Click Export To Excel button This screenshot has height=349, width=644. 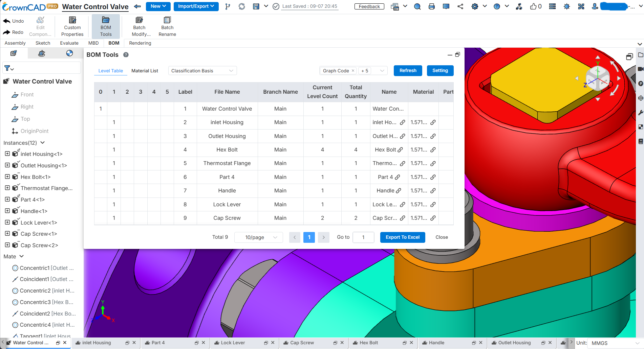(x=403, y=237)
